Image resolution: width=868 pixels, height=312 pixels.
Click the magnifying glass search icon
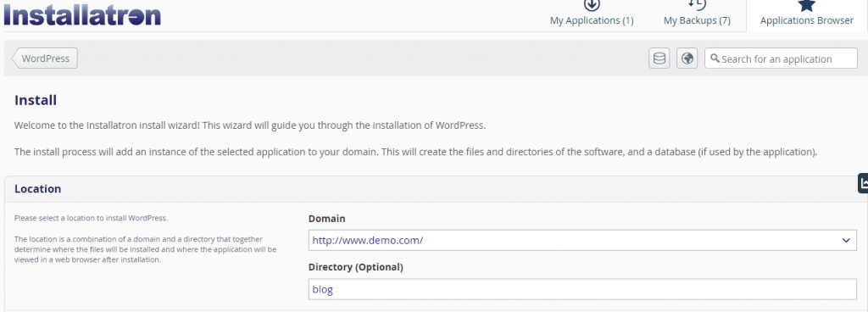pyautogui.click(x=715, y=58)
